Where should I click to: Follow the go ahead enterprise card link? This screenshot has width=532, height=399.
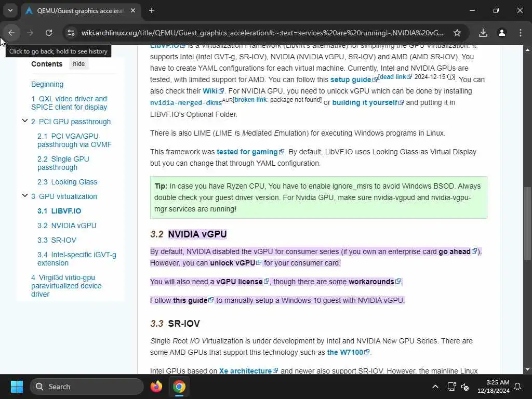pyautogui.click(x=458, y=252)
